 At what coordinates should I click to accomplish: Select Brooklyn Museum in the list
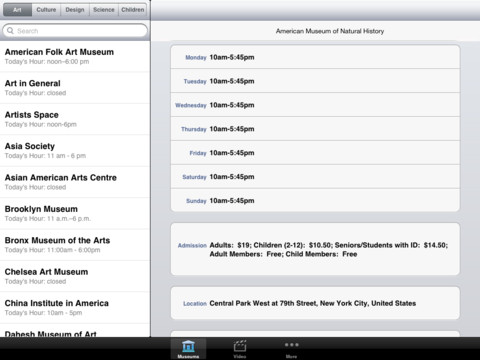click(75, 213)
